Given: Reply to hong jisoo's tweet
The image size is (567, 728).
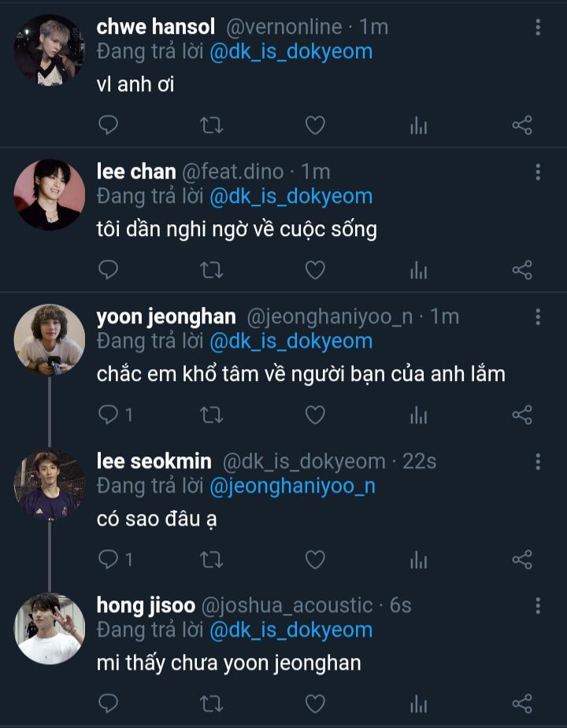Looking at the screenshot, I should click(108, 704).
